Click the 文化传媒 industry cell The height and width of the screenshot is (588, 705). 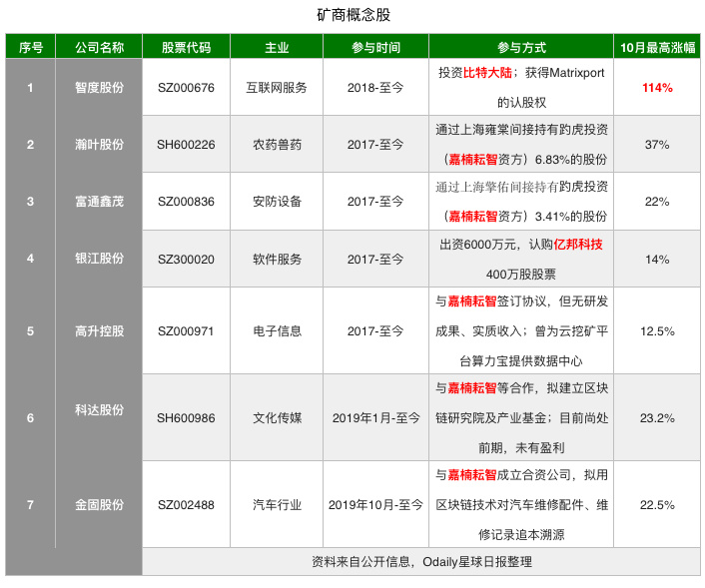(277, 417)
